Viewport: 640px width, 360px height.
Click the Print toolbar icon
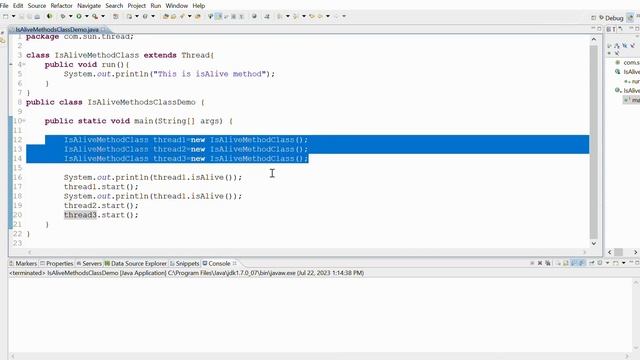point(37,16)
